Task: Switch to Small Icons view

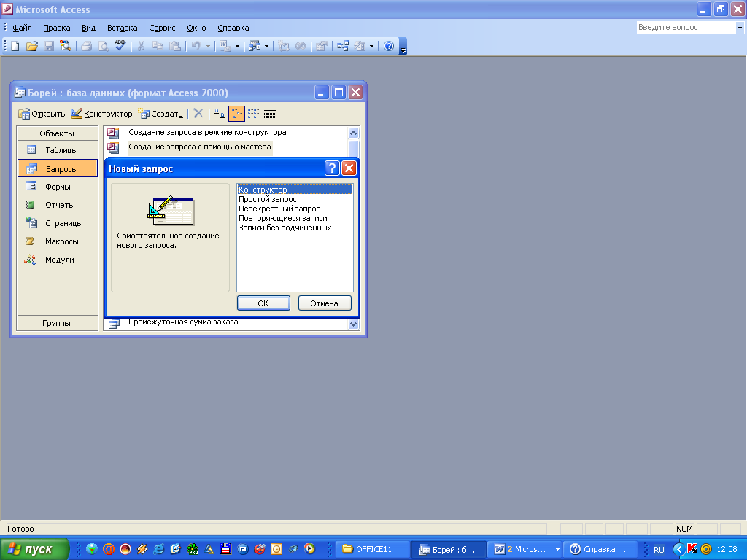Action: (x=237, y=113)
